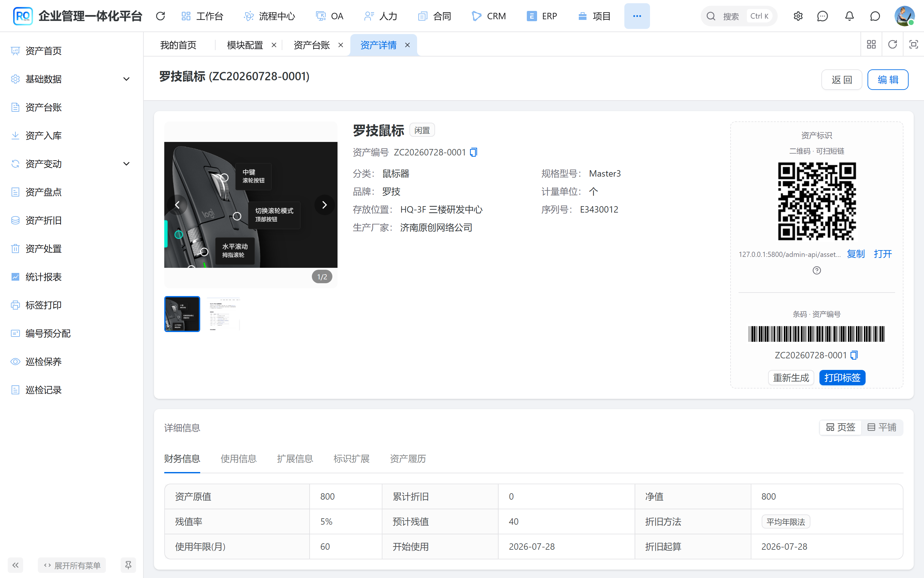Screen dimensions: 924x578
Task: Click the 平均年限法 depreciation tag
Action: pos(786,522)
